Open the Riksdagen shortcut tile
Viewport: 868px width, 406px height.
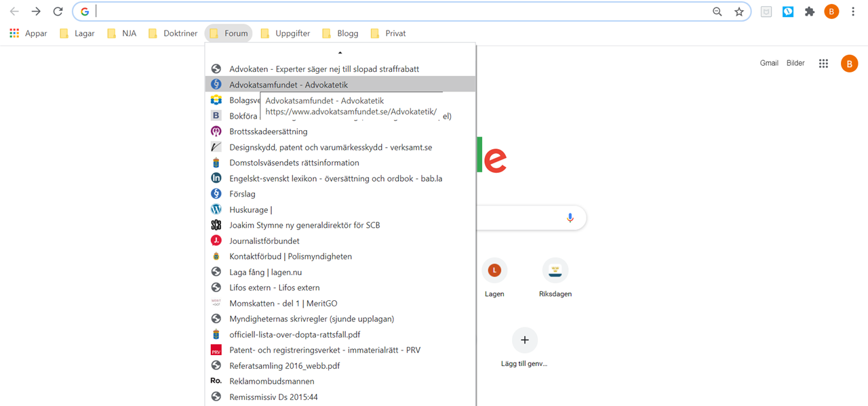555,279
